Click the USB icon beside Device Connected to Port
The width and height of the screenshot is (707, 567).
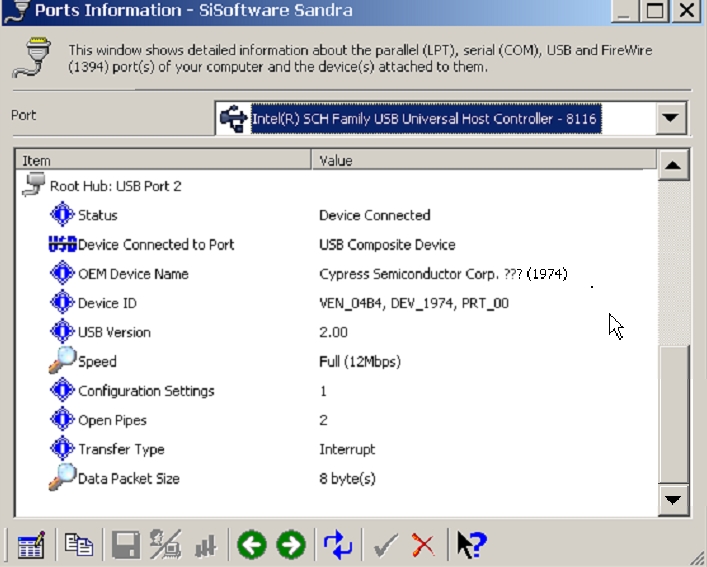pyautogui.click(x=62, y=244)
